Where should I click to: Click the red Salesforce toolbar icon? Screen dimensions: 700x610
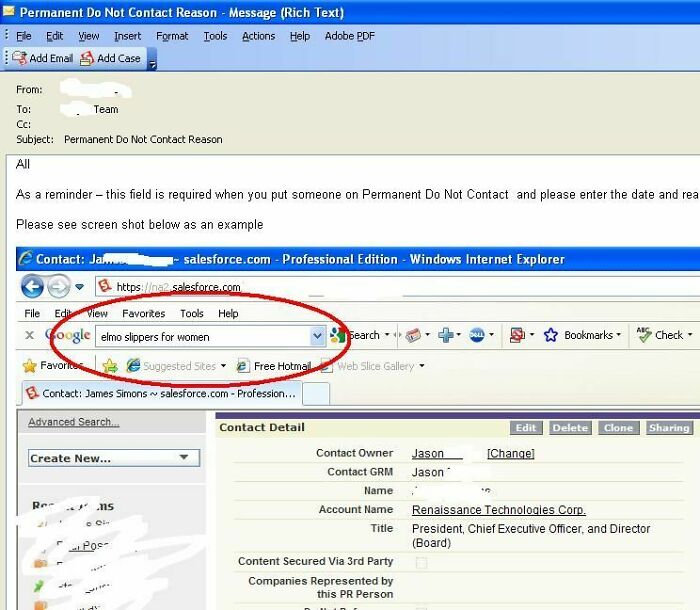tap(517, 335)
